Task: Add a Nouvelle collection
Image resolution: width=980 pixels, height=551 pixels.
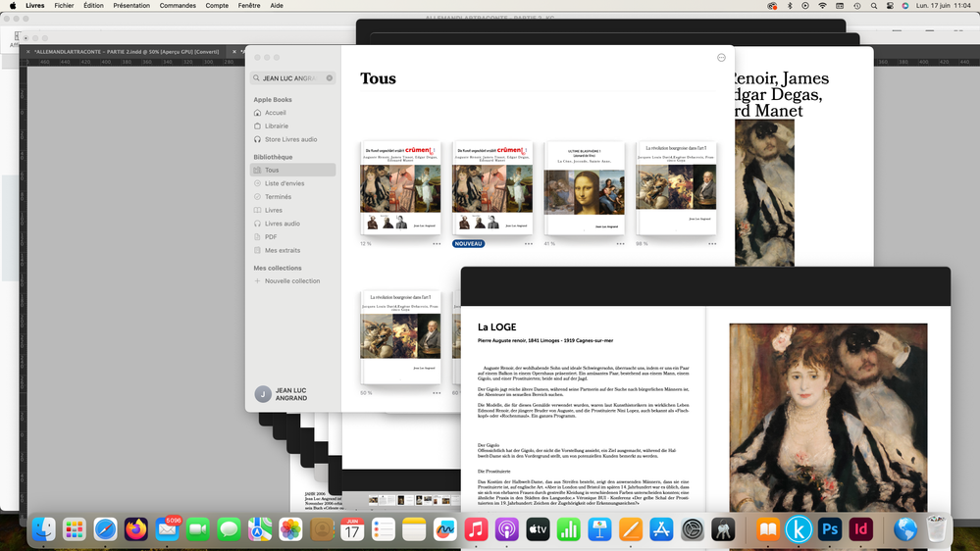Action: tap(292, 281)
